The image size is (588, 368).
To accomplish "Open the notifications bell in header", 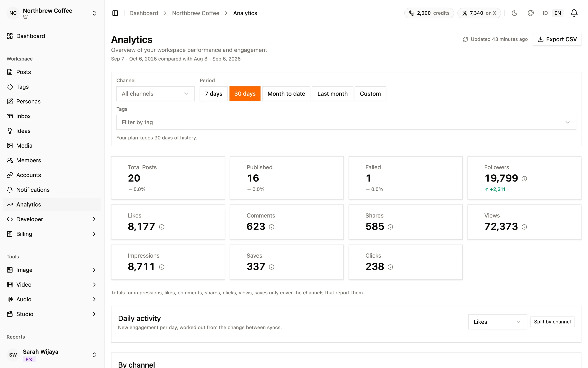I will pos(574,13).
